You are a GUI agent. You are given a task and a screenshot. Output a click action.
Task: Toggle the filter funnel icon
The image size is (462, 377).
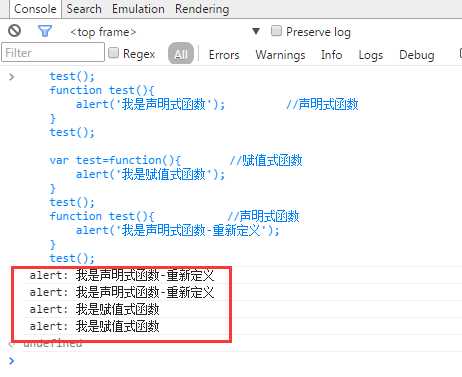45,31
